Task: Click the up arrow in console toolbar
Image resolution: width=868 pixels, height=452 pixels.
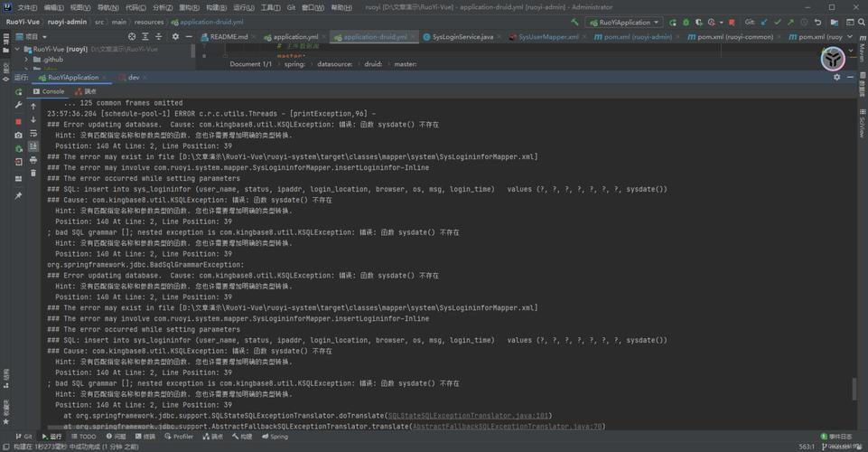Action: pyautogui.click(x=33, y=106)
